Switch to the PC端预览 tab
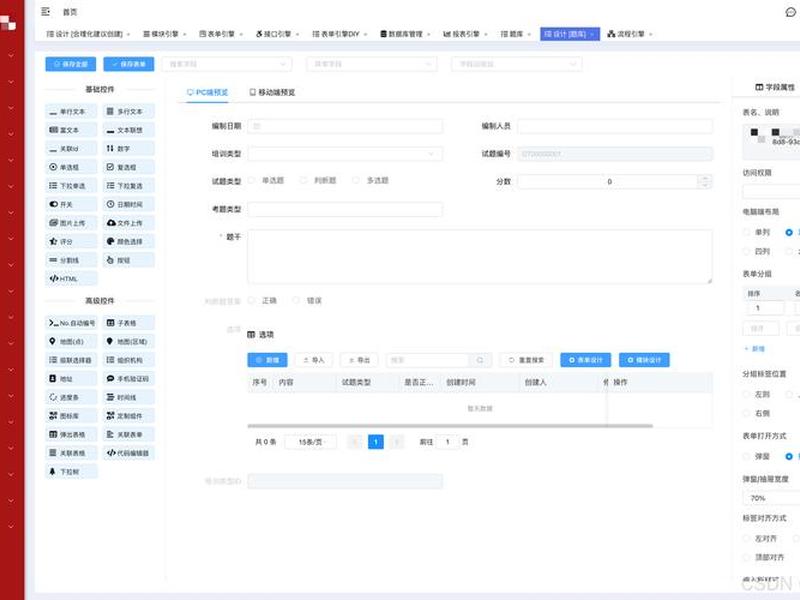The width and height of the screenshot is (800, 600). pyautogui.click(x=207, y=92)
